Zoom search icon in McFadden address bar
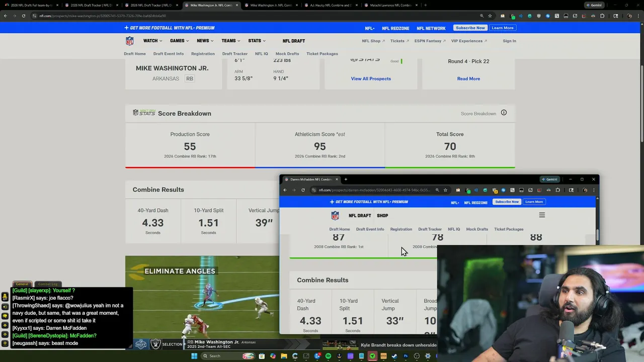This screenshot has height=362, width=644. click(x=437, y=190)
